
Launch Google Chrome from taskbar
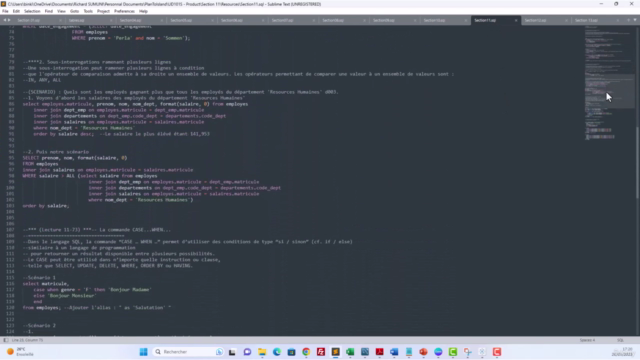click(x=306, y=352)
